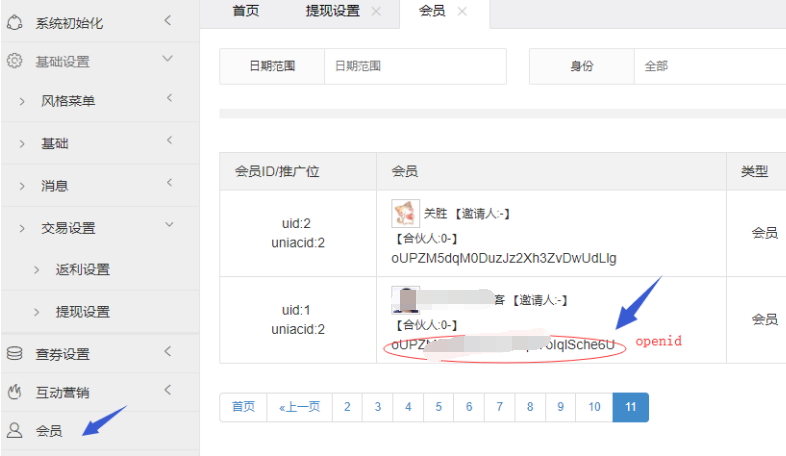
Task: Open the 返利设置 menu item
Action: click(82, 270)
